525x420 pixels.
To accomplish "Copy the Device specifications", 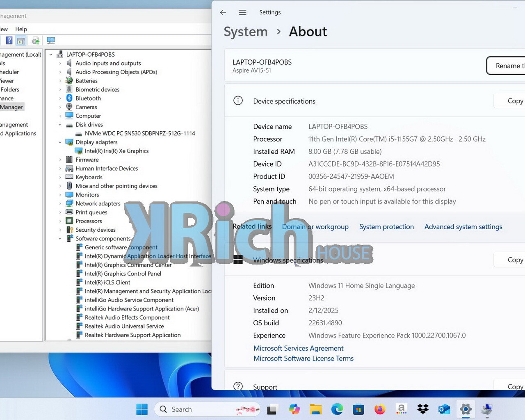I will click(510, 101).
